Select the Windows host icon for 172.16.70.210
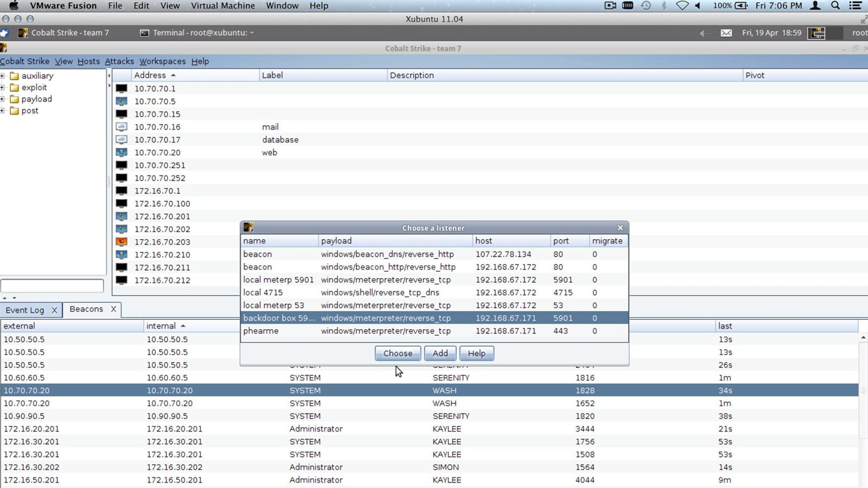868x488 pixels. click(x=122, y=255)
